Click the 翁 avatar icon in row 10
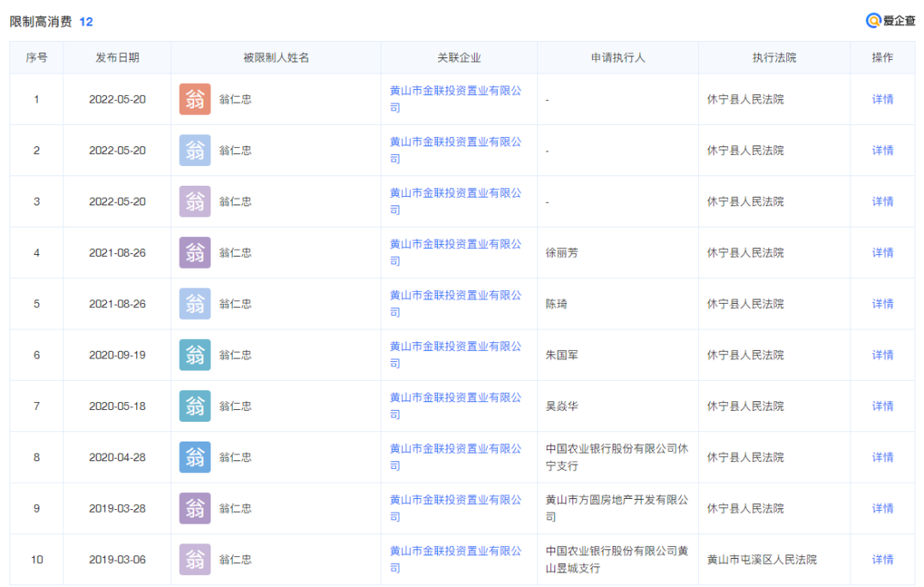The image size is (924, 587). pyautogui.click(x=195, y=560)
